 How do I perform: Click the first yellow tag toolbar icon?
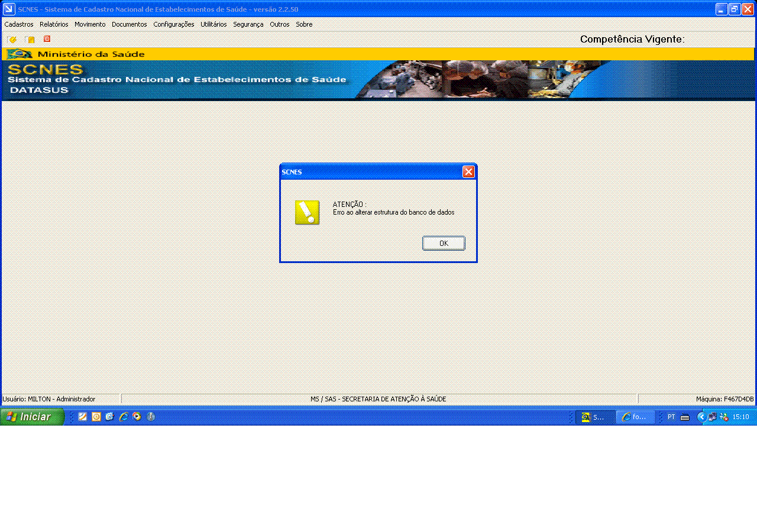pyautogui.click(x=12, y=40)
